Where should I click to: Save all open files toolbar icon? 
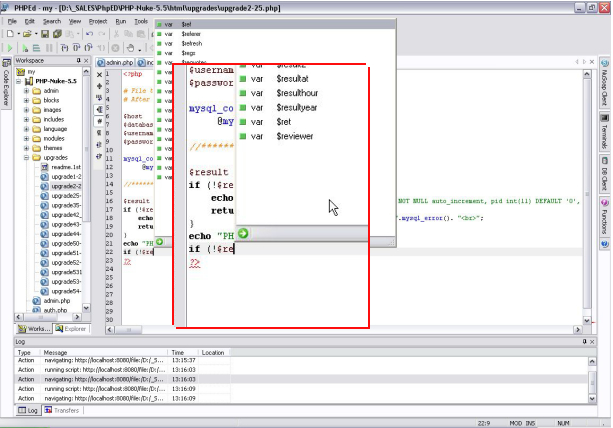(57, 34)
